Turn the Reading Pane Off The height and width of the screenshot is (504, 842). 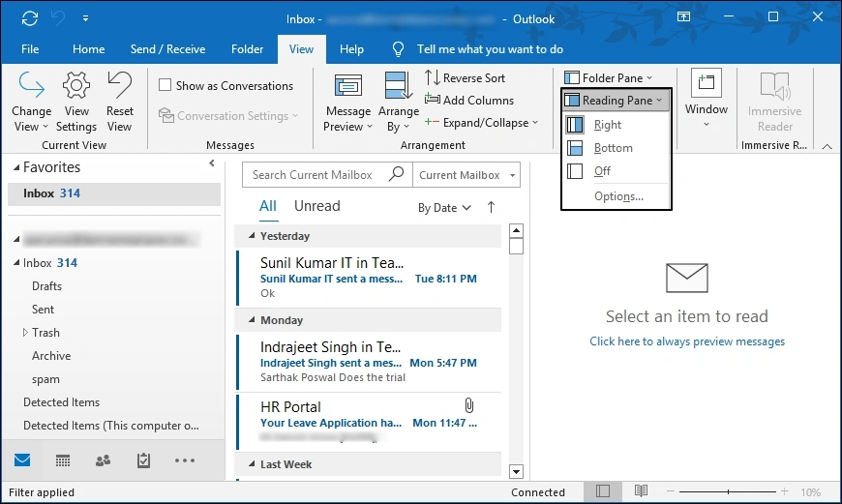click(x=616, y=170)
